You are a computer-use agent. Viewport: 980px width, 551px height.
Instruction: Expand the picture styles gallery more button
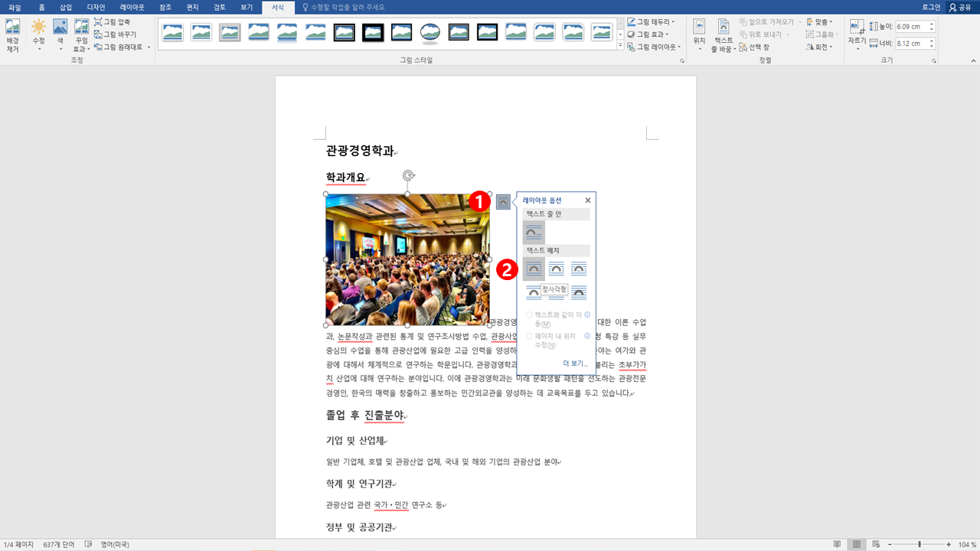click(x=620, y=45)
